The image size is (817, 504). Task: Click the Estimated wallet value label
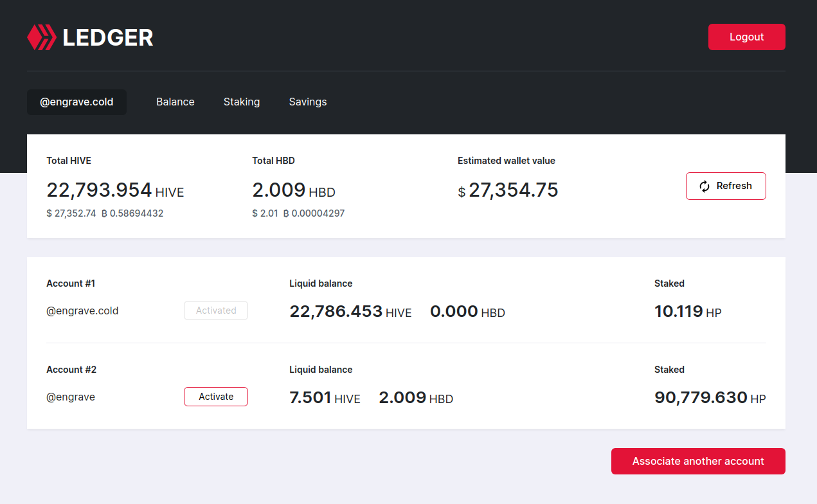click(507, 161)
